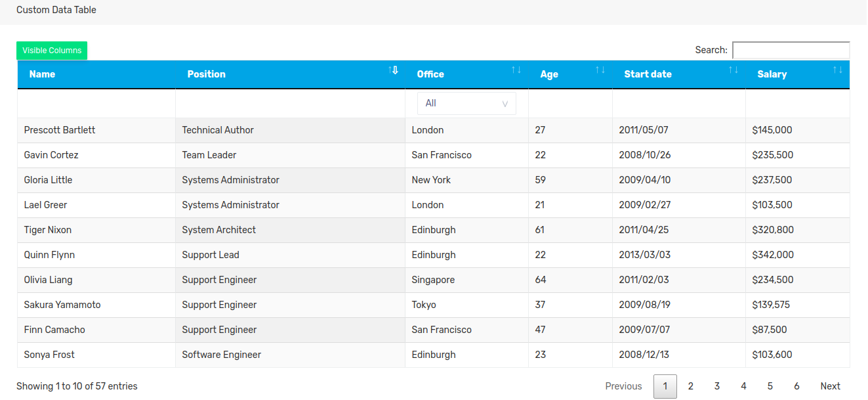The height and width of the screenshot is (400, 868).
Task: Open the Visible Columns menu
Action: pyautogui.click(x=52, y=51)
